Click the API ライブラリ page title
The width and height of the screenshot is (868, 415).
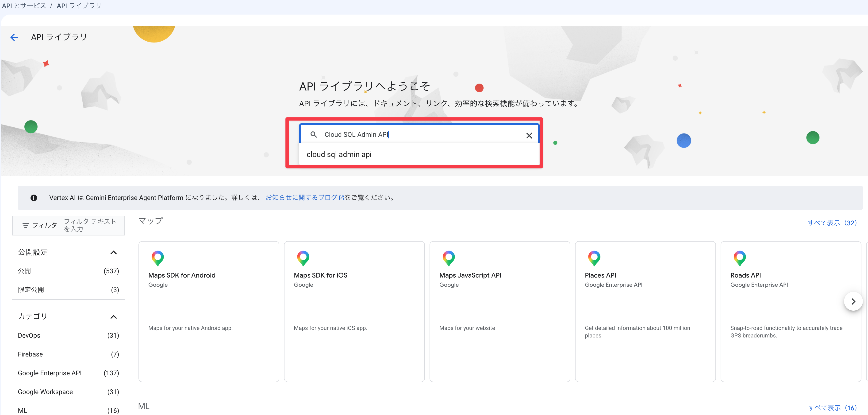click(x=59, y=37)
